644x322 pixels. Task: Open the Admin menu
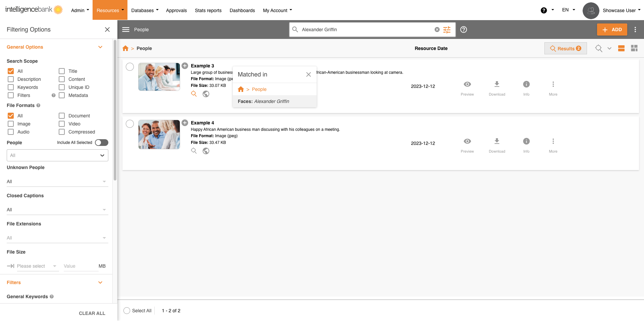(x=80, y=10)
